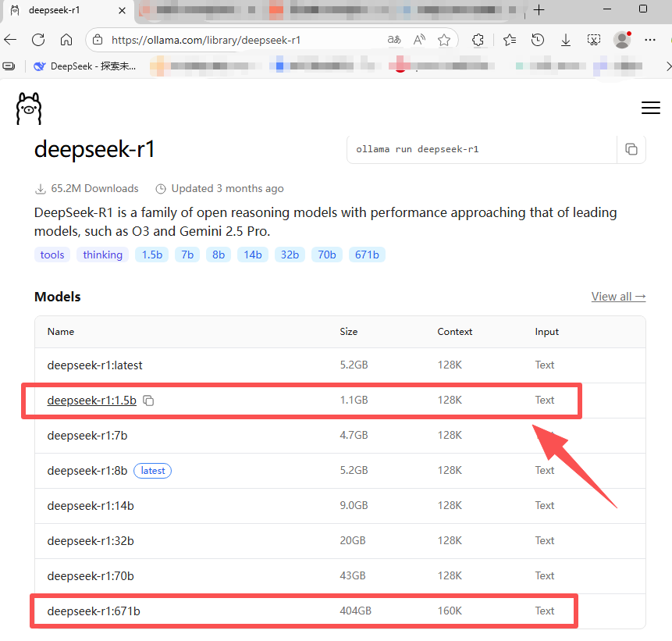Image resolution: width=672 pixels, height=641 pixels.
Task: Select the 7b size tag
Action: pyautogui.click(x=187, y=255)
